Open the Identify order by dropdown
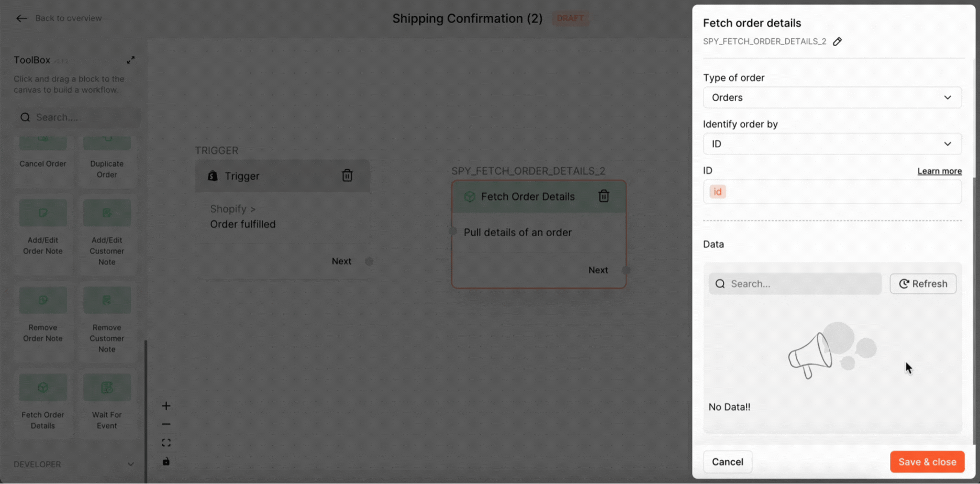This screenshot has height=484, width=980. point(832,144)
